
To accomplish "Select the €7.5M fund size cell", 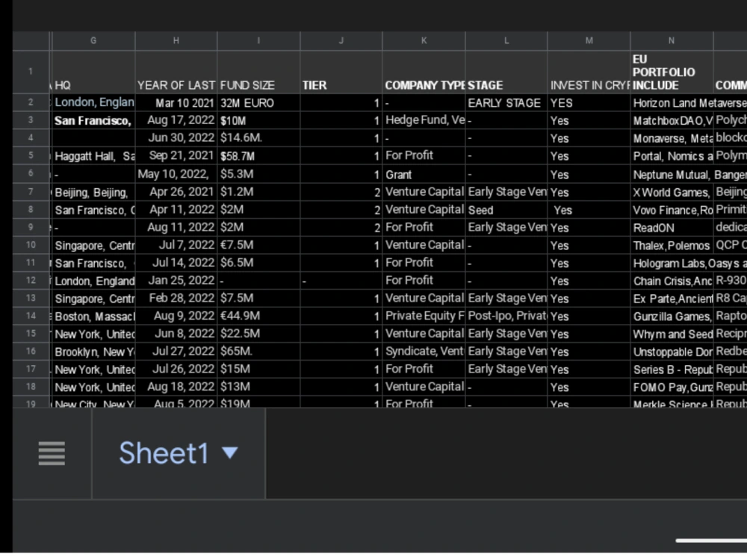I will click(258, 245).
